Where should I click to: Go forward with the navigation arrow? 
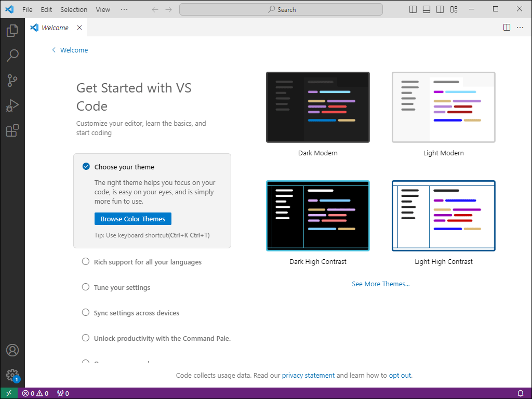point(169,9)
